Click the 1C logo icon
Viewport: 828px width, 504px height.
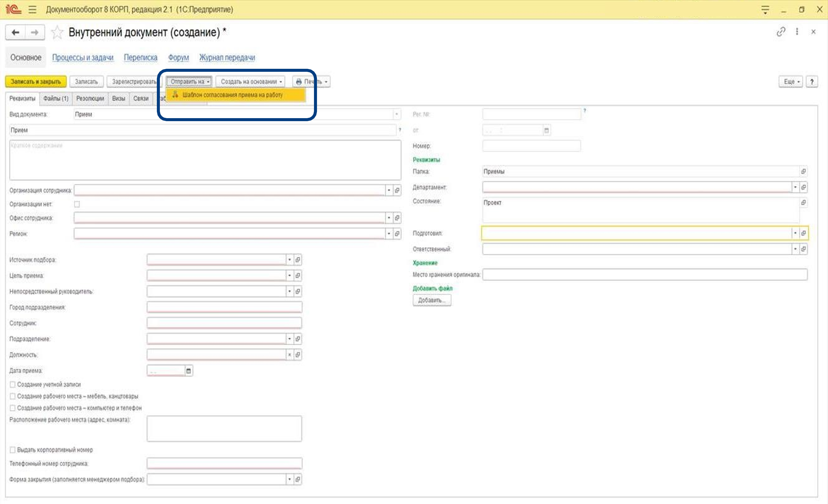coord(13,9)
